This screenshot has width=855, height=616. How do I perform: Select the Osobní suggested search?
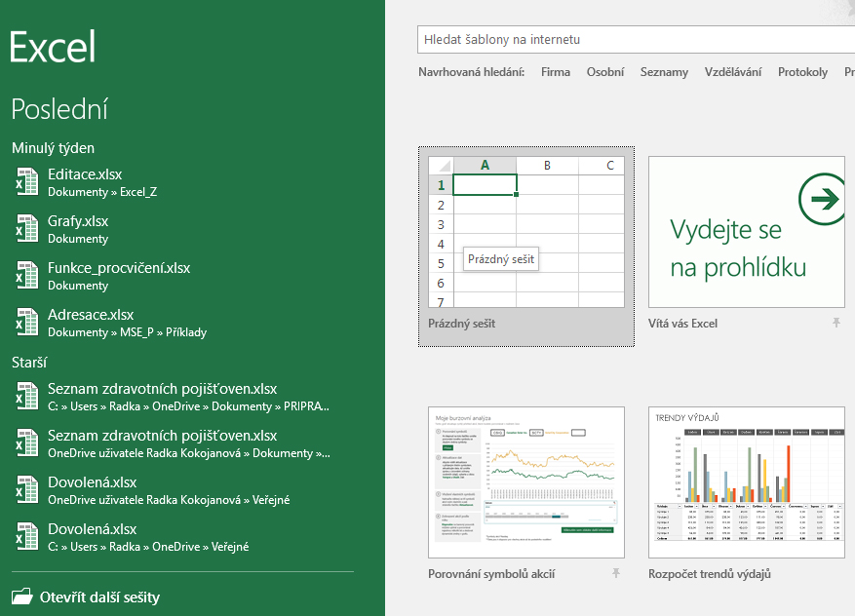pos(605,72)
